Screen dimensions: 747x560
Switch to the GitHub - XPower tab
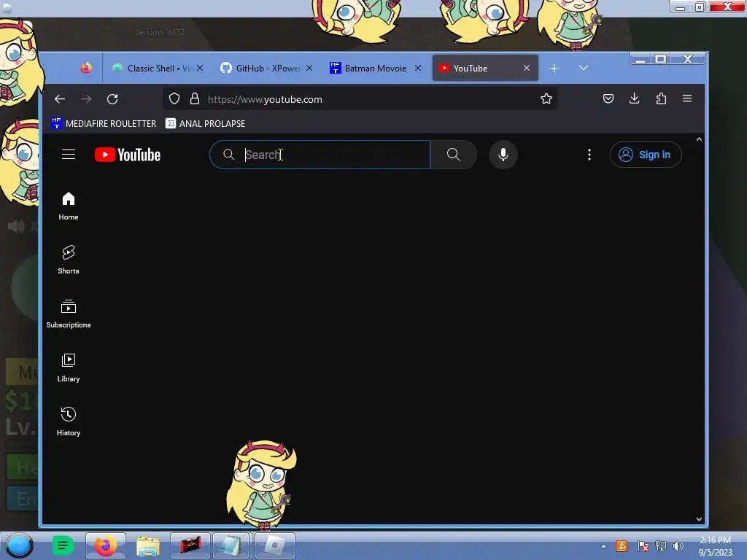tap(266, 68)
